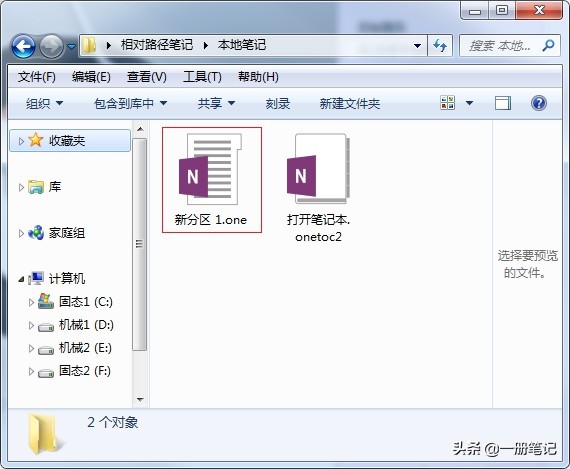Open drive 机械2 (E:)

point(85,348)
